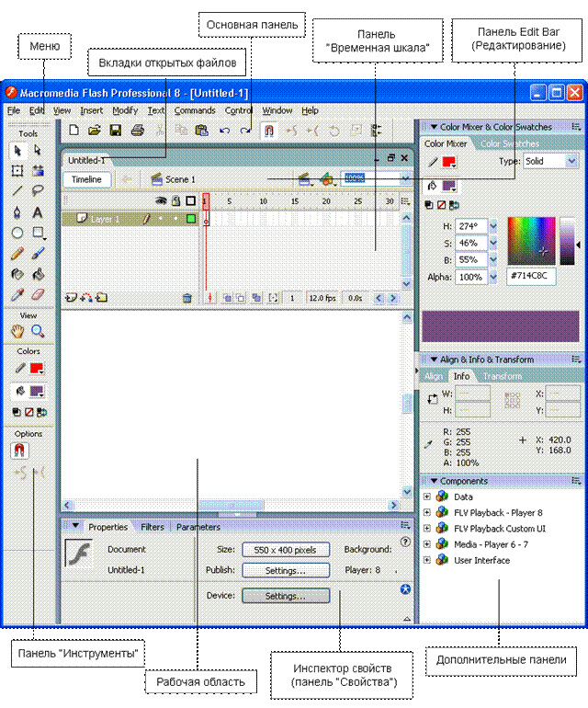The image size is (588, 708).
Task: Select the Pencil tool
Action: pos(17,253)
